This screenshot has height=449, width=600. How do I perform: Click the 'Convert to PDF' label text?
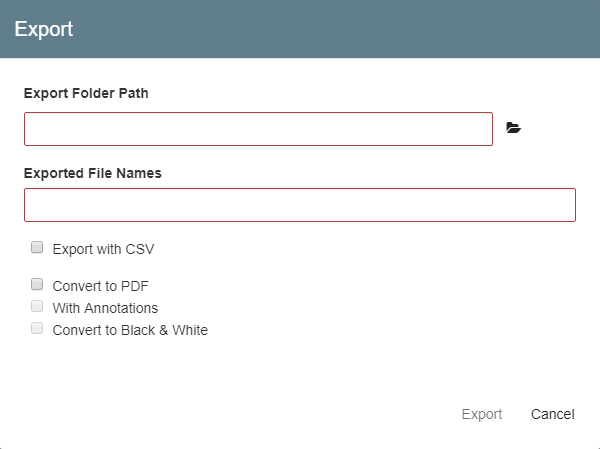click(100, 286)
